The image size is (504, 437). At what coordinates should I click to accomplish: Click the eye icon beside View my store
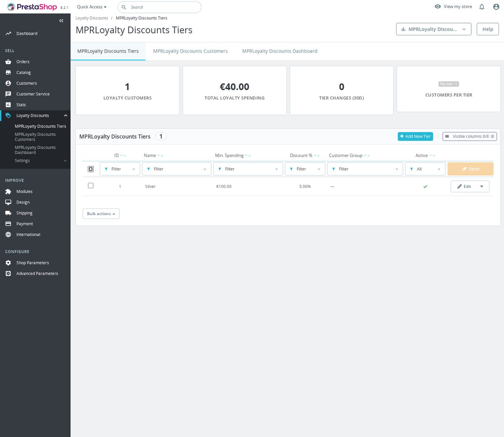click(x=438, y=6)
